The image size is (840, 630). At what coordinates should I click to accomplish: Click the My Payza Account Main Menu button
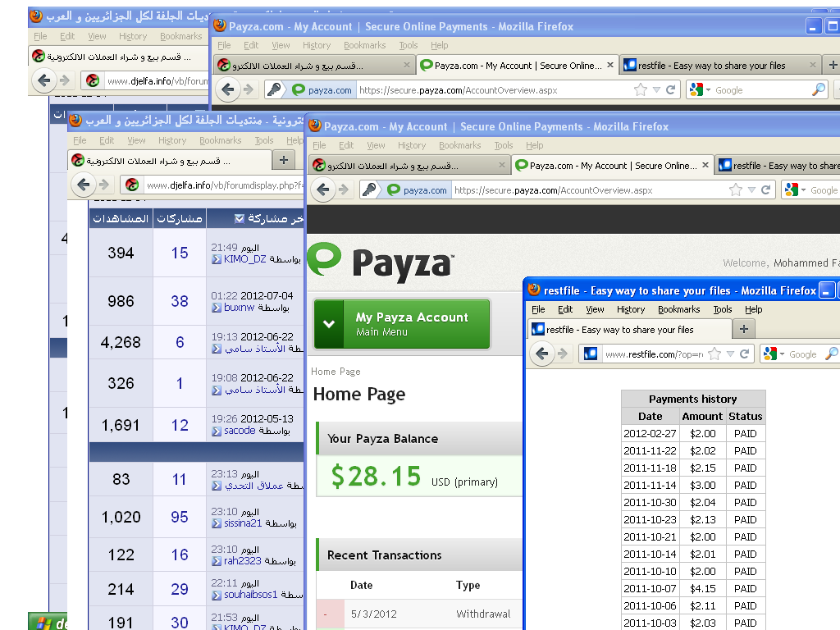(402, 323)
